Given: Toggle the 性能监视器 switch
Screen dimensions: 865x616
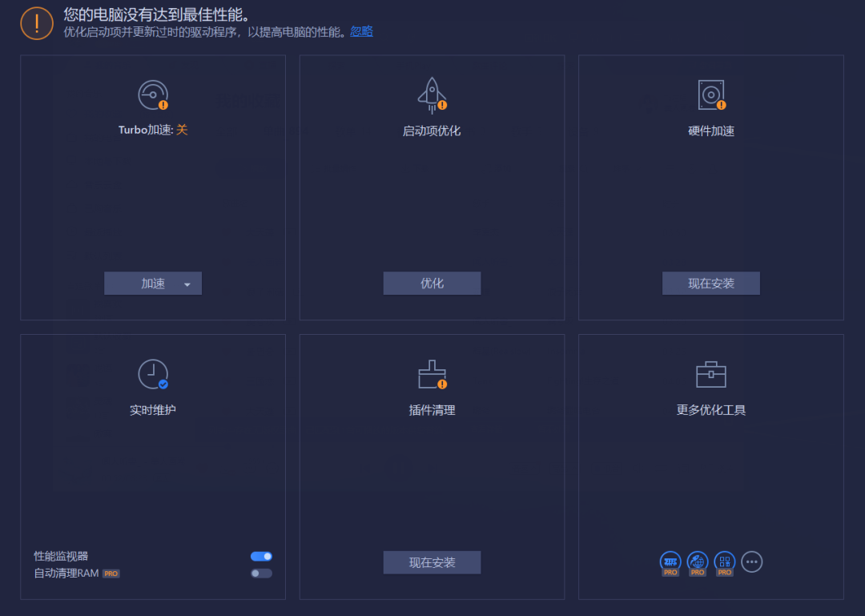Looking at the screenshot, I should click(x=261, y=557).
